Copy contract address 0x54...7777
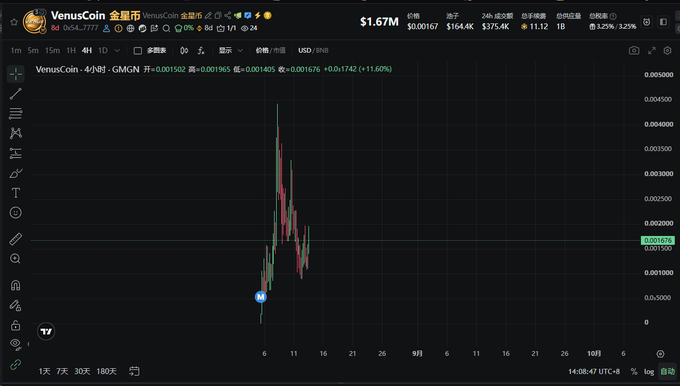Viewport: 680px width, 386px height. click(x=80, y=28)
